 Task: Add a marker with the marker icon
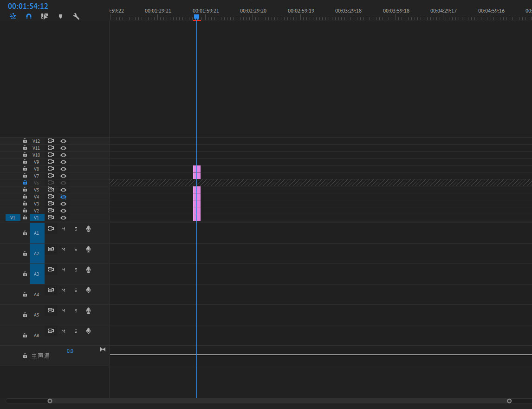pos(60,16)
